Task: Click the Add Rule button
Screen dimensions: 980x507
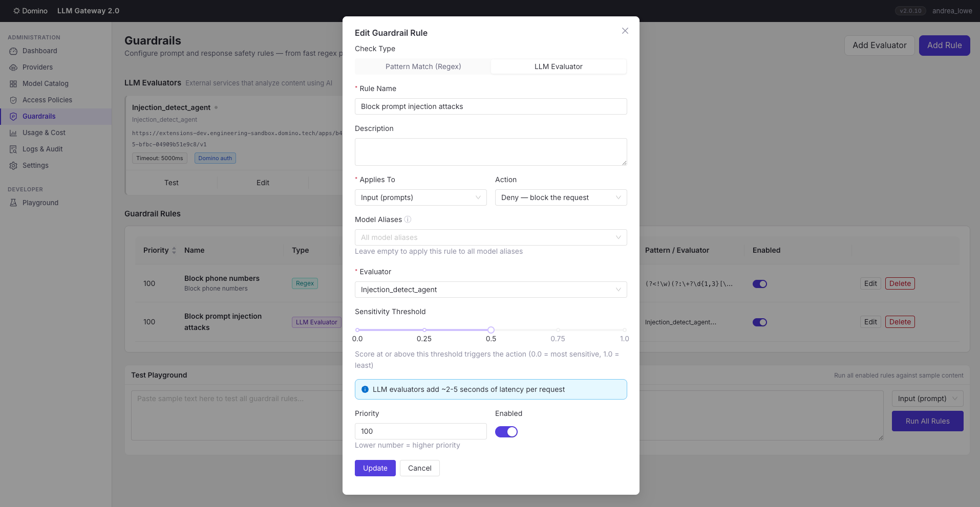Action: click(944, 46)
